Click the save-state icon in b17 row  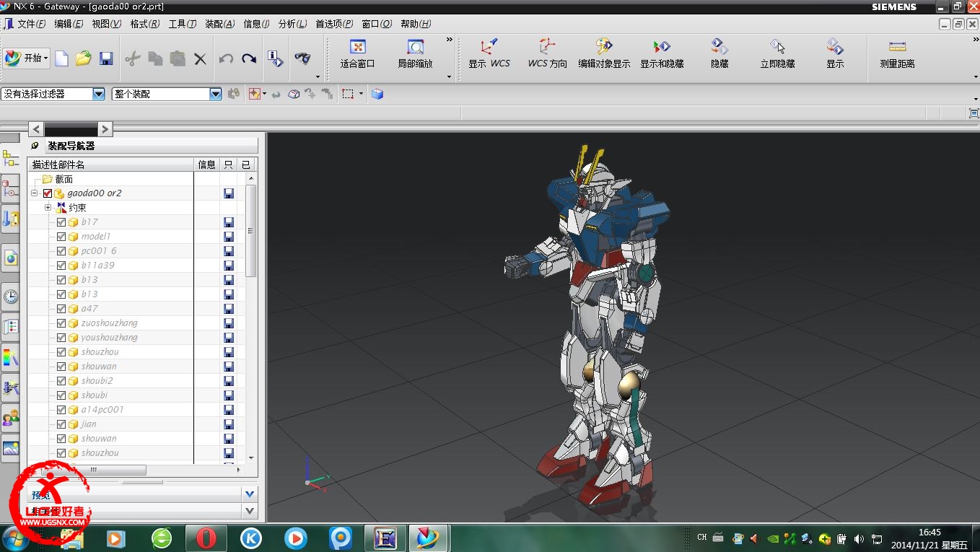(x=229, y=222)
